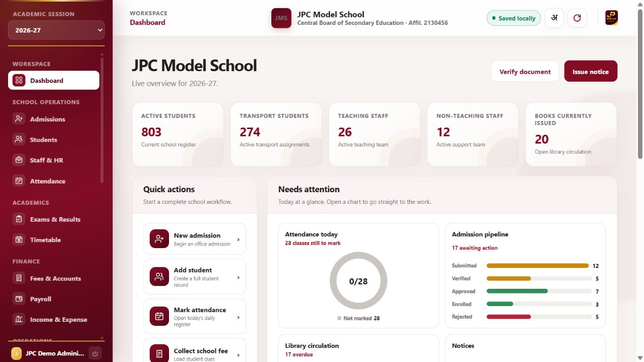Click the Admissions person-plus icon
Image resolution: width=644 pixels, height=362 pixels.
pos(19,119)
